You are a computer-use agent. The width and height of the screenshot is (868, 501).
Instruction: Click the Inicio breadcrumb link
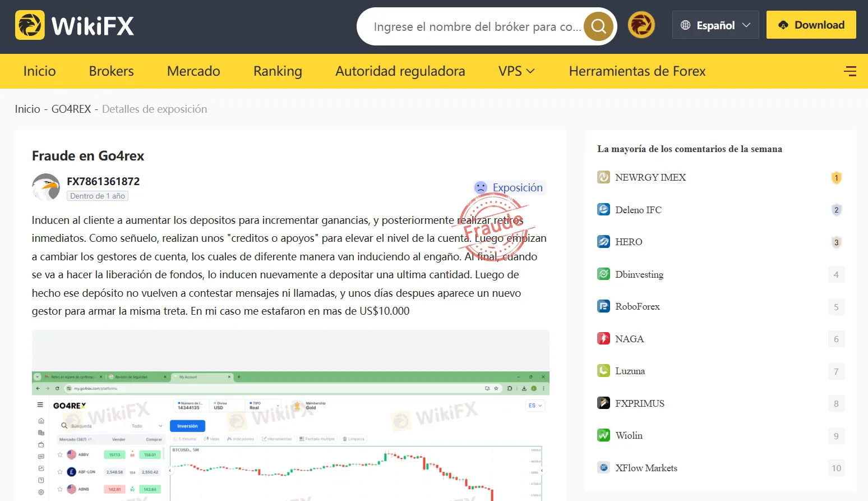27,109
